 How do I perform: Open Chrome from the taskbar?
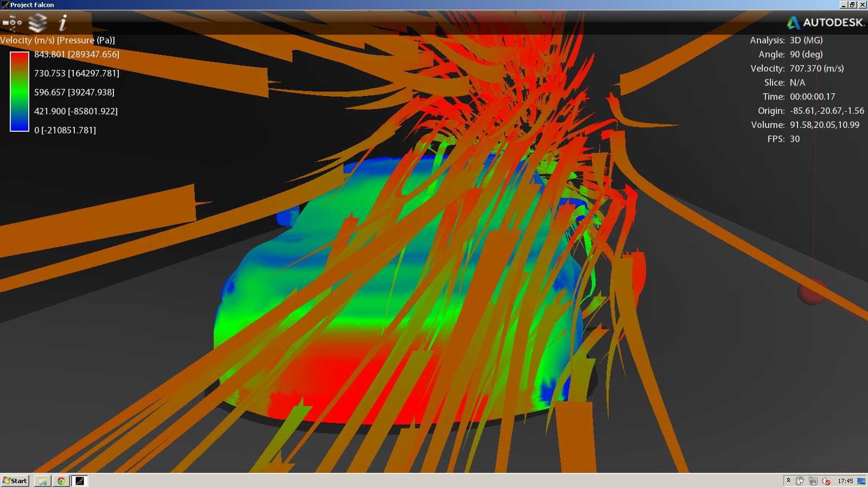click(x=61, y=481)
